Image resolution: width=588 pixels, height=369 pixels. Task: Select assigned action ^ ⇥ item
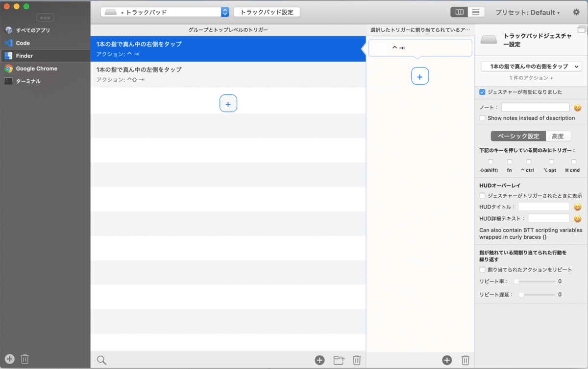[420, 47]
